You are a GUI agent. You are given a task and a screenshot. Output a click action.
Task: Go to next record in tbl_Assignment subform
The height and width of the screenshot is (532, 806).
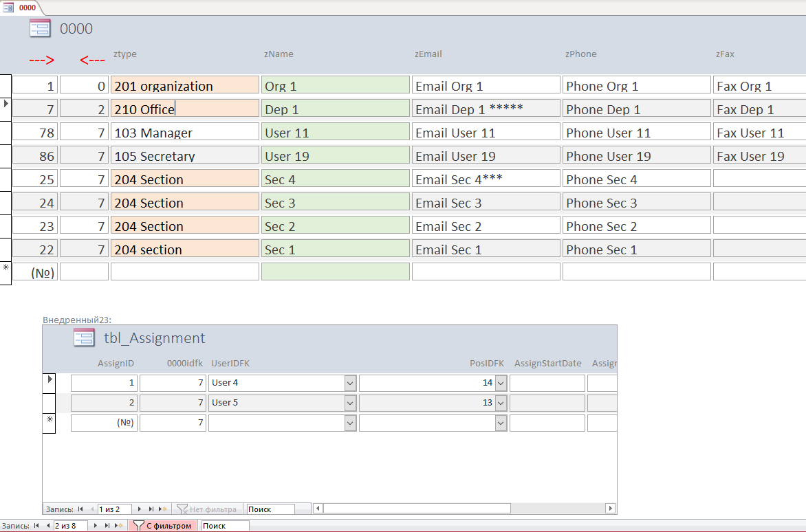tap(140, 509)
